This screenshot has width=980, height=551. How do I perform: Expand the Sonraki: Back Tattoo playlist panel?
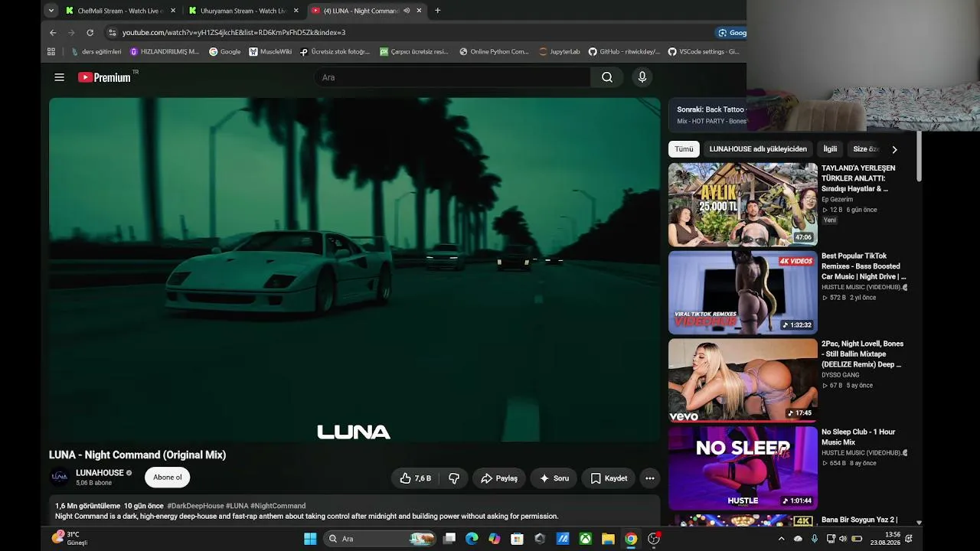coord(707,115)
